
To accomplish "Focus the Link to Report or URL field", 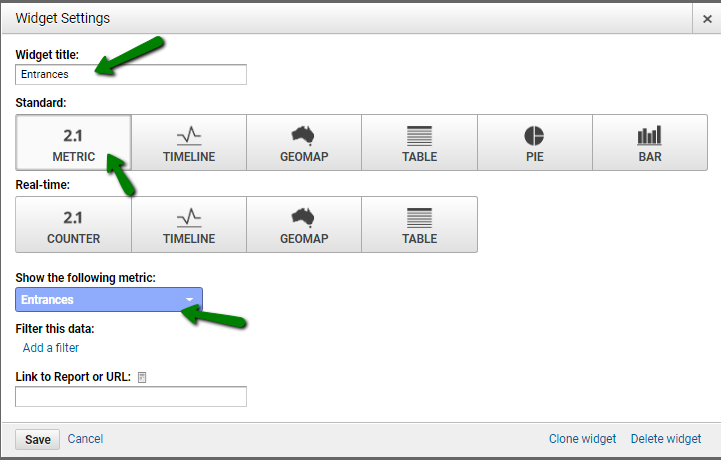I will [x=131, y=397].
